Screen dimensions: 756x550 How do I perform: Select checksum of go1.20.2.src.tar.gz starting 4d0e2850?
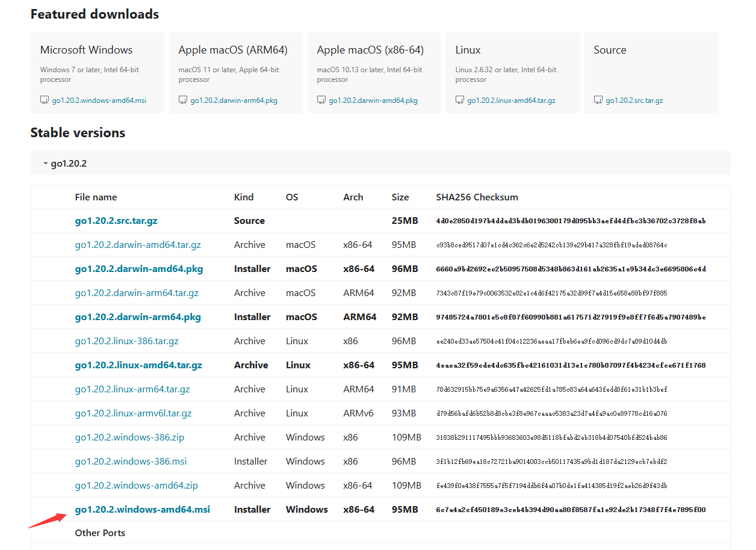pos(571,221)
